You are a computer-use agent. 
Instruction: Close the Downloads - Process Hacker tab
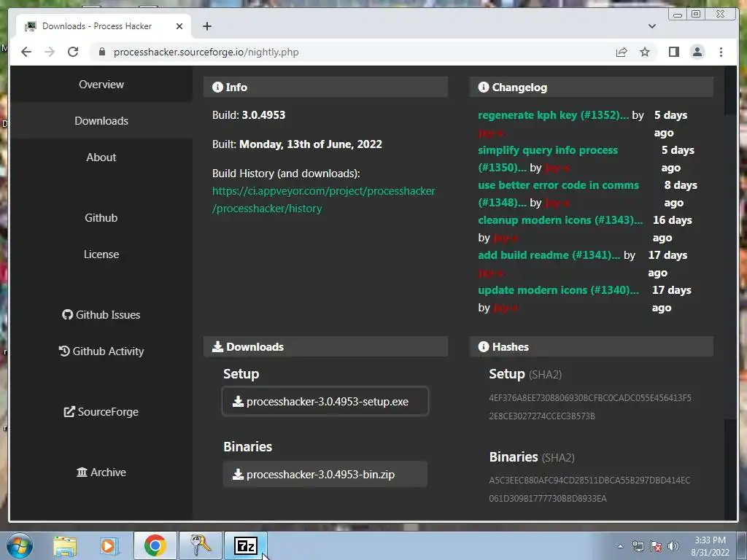point(179,26)
